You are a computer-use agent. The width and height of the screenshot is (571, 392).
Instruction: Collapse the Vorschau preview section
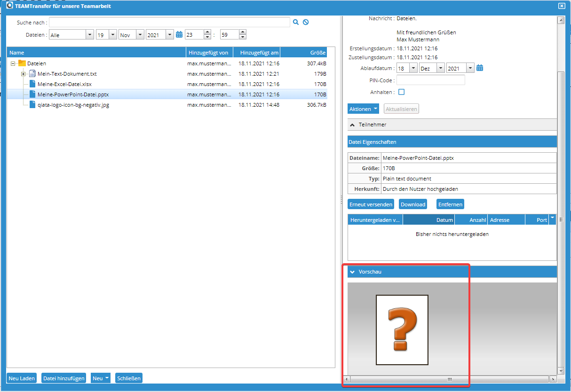tap(353, 271)
